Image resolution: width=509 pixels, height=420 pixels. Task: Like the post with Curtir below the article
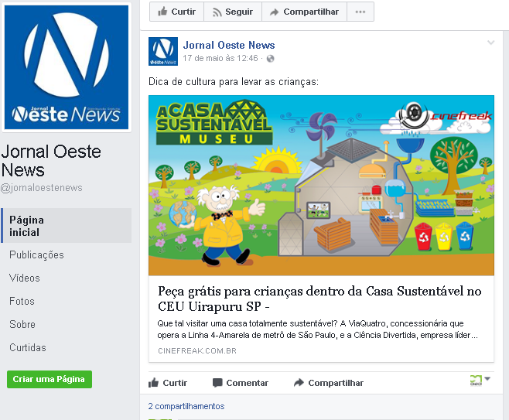[168, 383]
